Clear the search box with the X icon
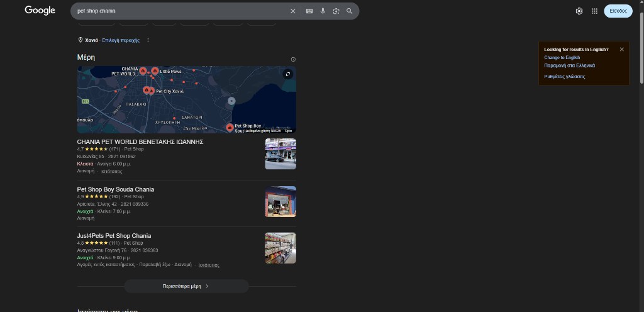The image size is (644, 312). click(x=293, y=11)
